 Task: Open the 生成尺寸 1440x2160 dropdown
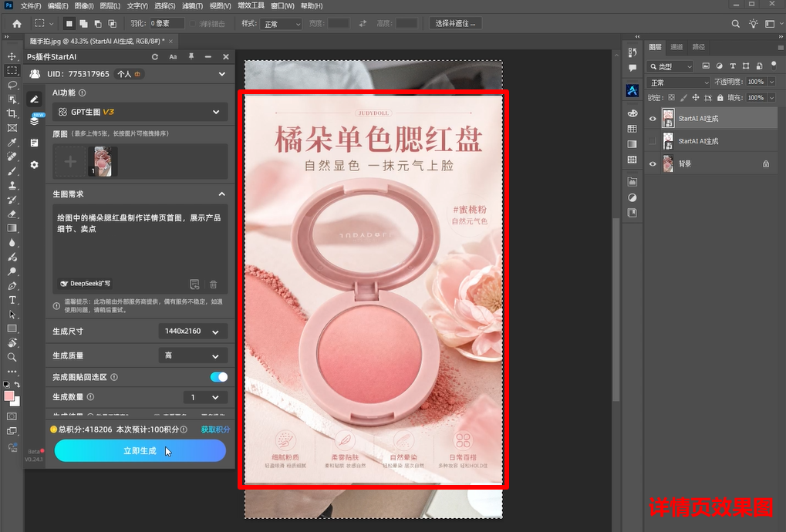pos(193,332)
